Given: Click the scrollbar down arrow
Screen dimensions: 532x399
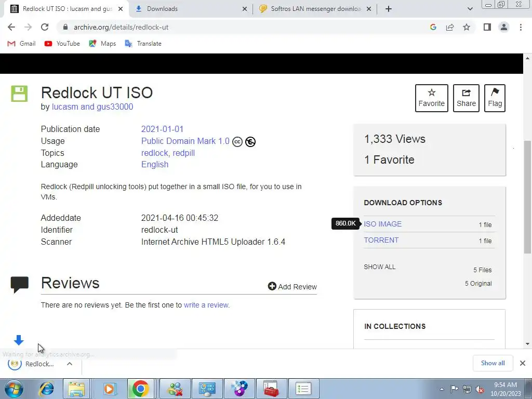Looking at the screenshot, I should (527, 344).
